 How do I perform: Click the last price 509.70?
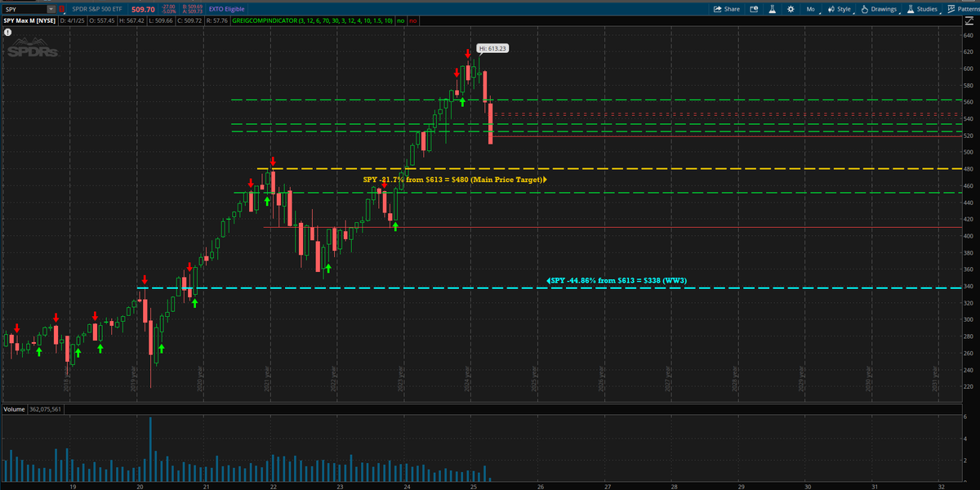pyautogui.click(x=143, y=10)
